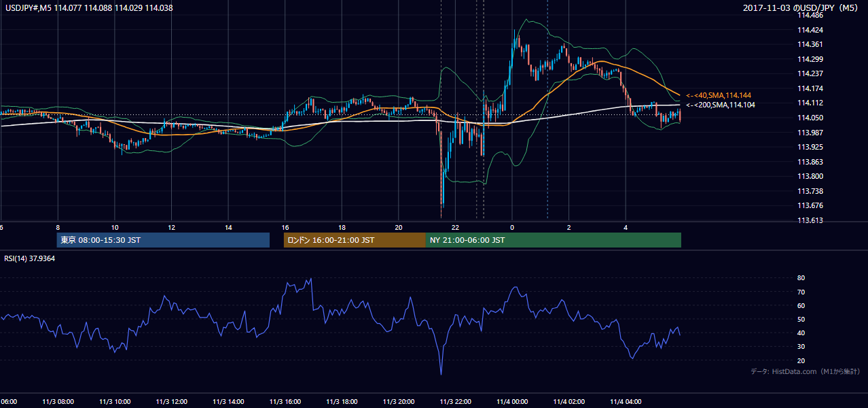Click the 11/3 08:00 time label
This screenshot has width=868, height=408.
coord(58,402)
